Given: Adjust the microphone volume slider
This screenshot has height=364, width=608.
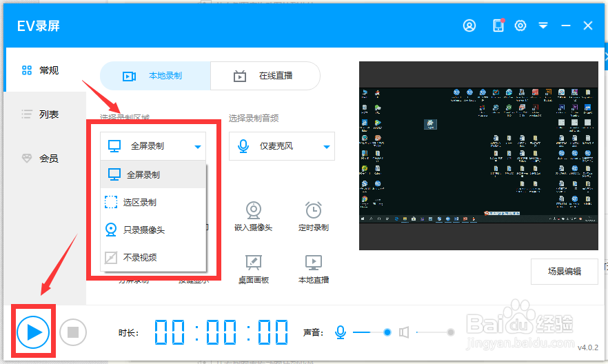Looking at the screenshot, I should point(372,332).
